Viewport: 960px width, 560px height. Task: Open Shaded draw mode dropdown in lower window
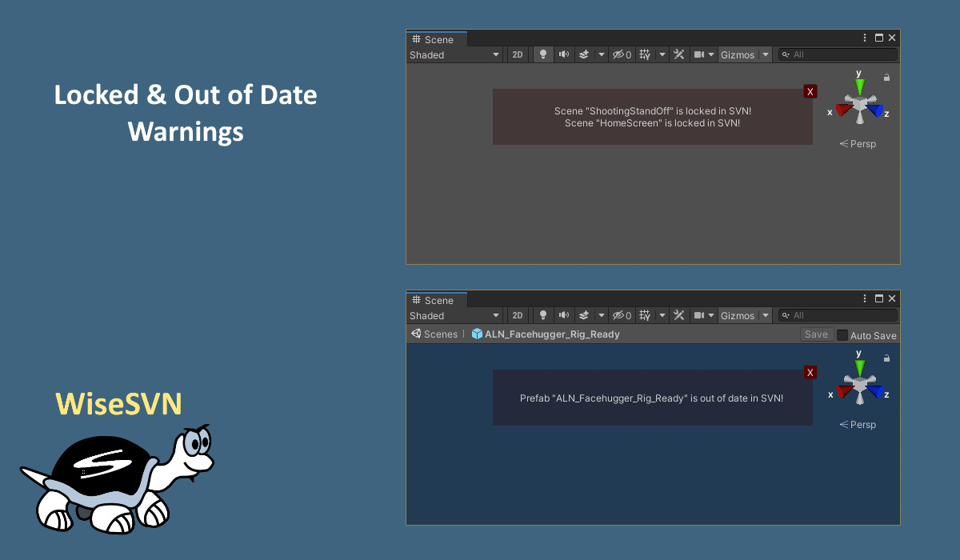point(454,315)
